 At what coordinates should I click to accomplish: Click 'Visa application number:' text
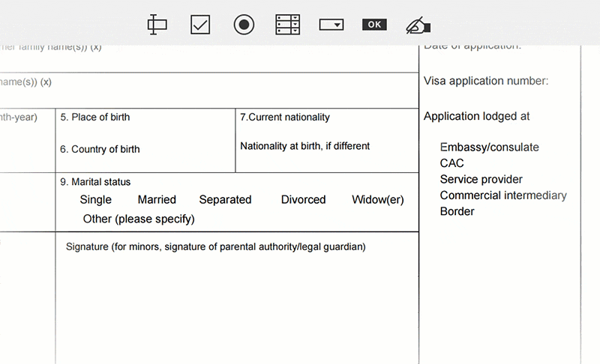(486, 81)
